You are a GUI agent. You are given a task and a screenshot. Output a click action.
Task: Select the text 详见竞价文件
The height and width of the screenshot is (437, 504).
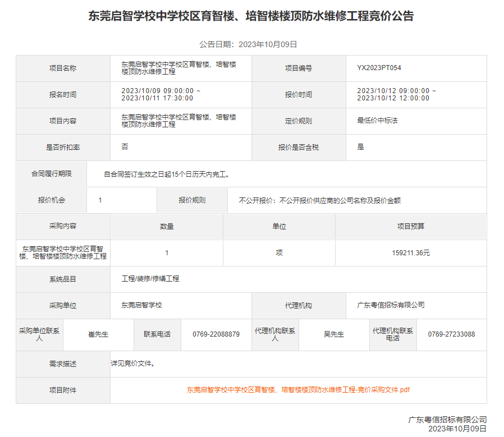point(132,364)
